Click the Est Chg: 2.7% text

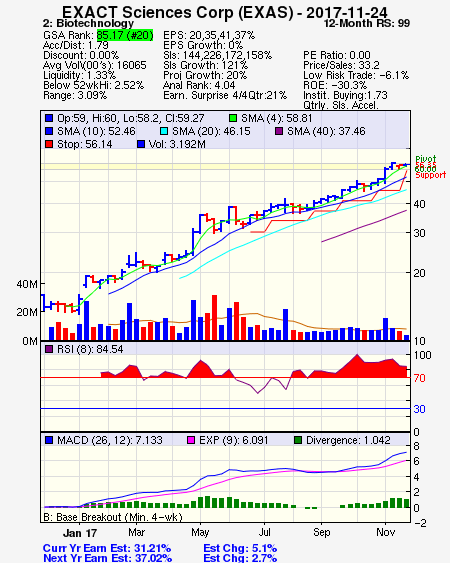coord(240,558)
